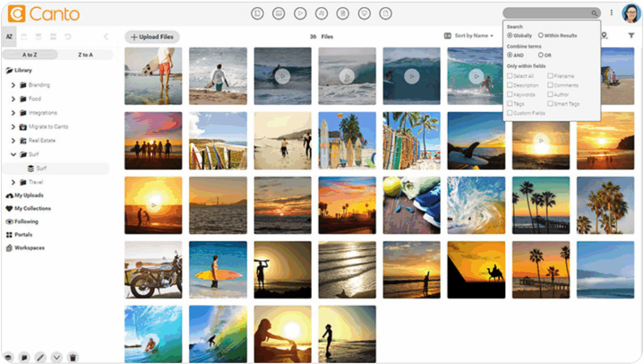The height and width of the screenshot is (364, 644).
Task: Click the audio file type filter icon
Action: click(321, 13)
